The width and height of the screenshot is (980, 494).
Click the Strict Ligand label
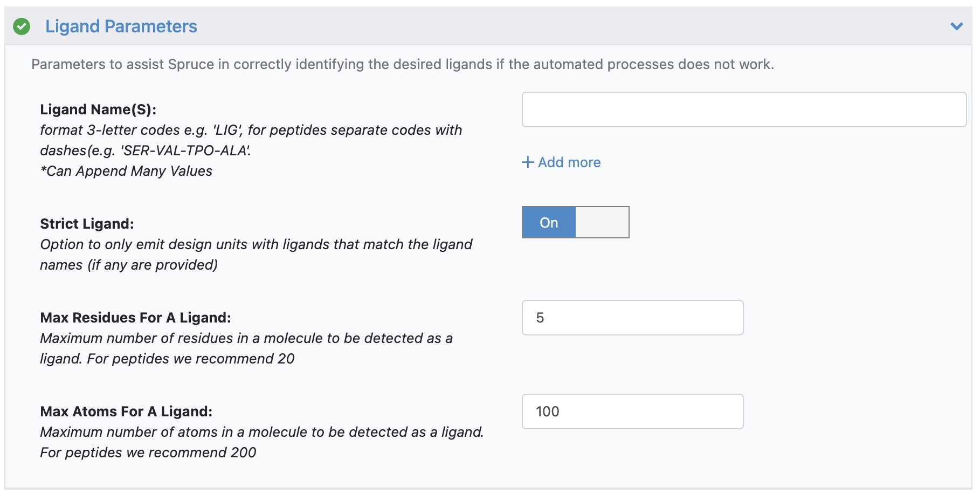click(x=87, y=223)
